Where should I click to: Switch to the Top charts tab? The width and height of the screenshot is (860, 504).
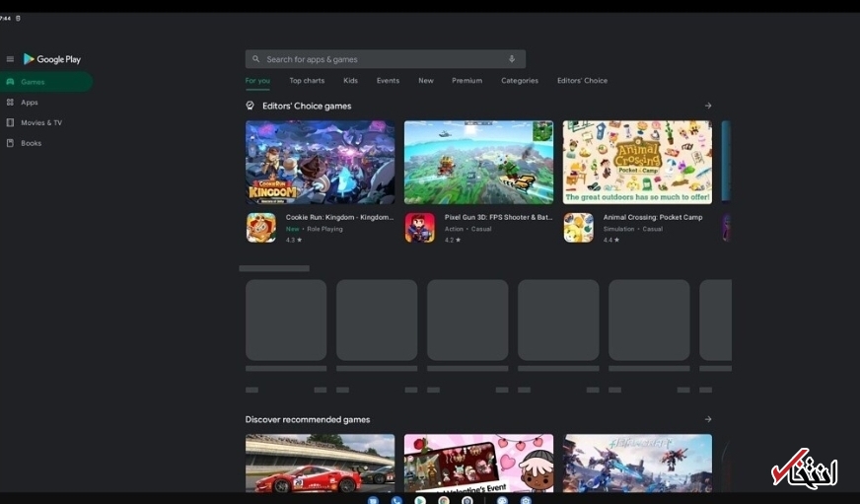pos(307,81)
